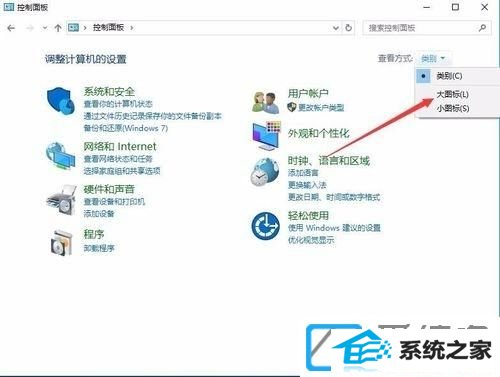Open Hardware and Sound printer icon
The height and width of the screenshot is (377, 500).
[61, 199]
